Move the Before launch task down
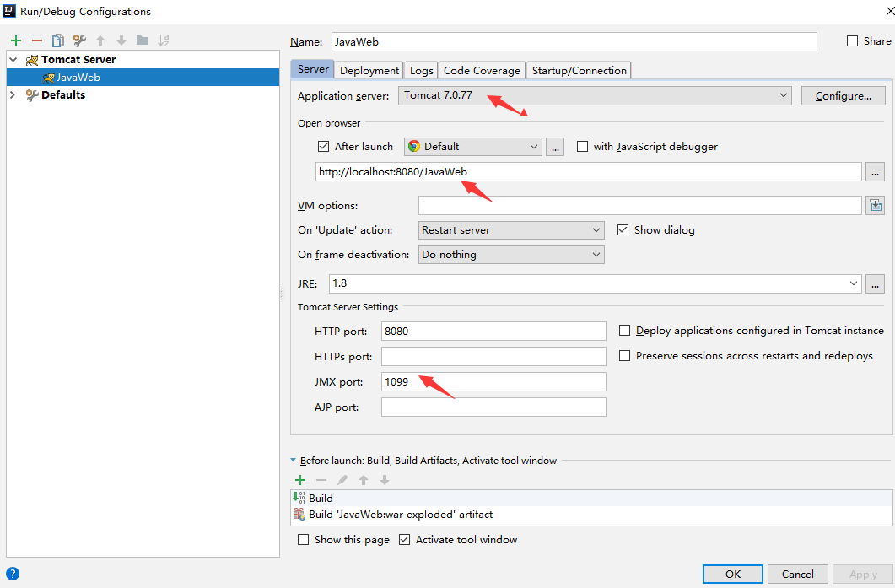The image size is (895, 588). 385,480
